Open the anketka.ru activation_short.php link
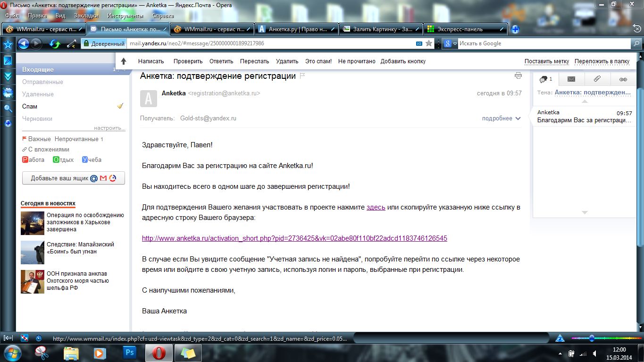 tap(294, 238)
